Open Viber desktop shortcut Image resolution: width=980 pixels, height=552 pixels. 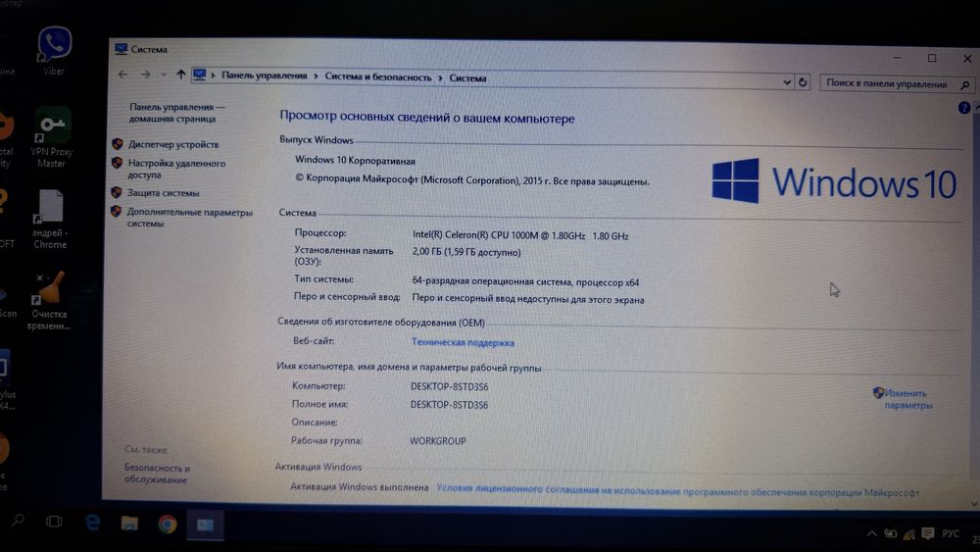(54, 50)
